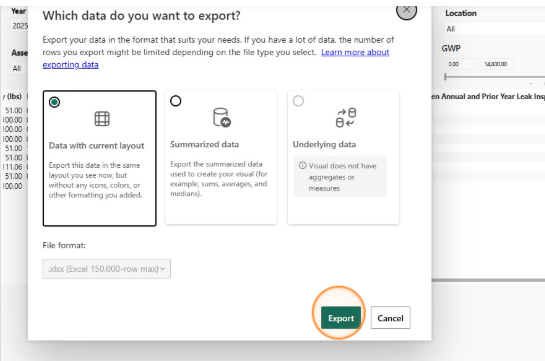
Task: Click the Summarized data heading
Action: pyautogui.click(x=204, y=144)
